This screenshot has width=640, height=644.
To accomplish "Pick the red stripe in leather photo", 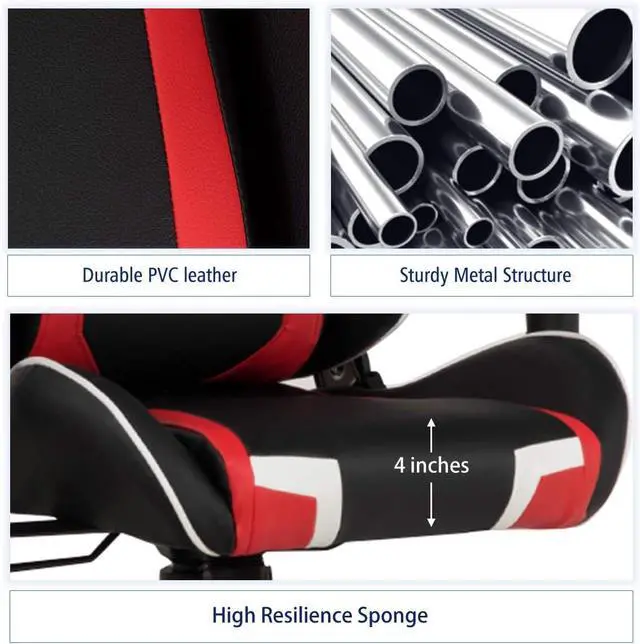I will (x=195, y=129).
